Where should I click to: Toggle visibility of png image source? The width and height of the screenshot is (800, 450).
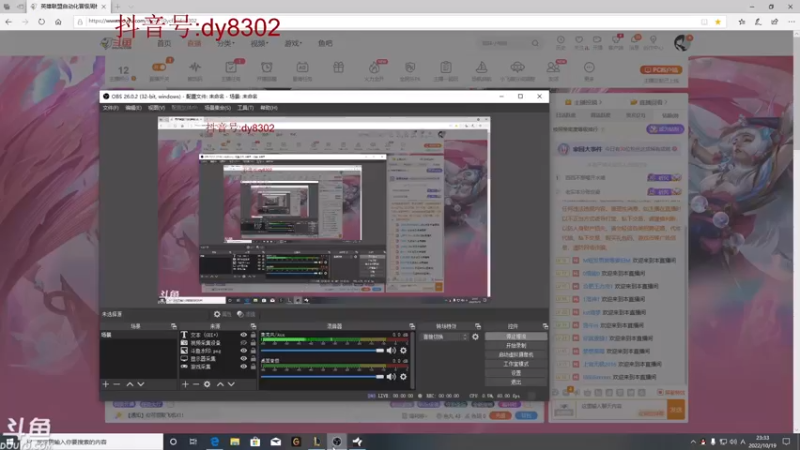point(243,351)
